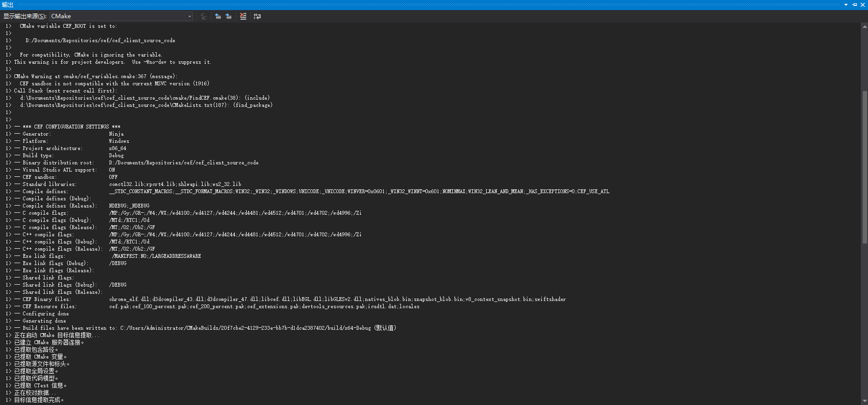Click the 'Exe link flags: /MANIFEST:NO' line
This screenshot has width=868, height=405.
click(x=108, y=256)
